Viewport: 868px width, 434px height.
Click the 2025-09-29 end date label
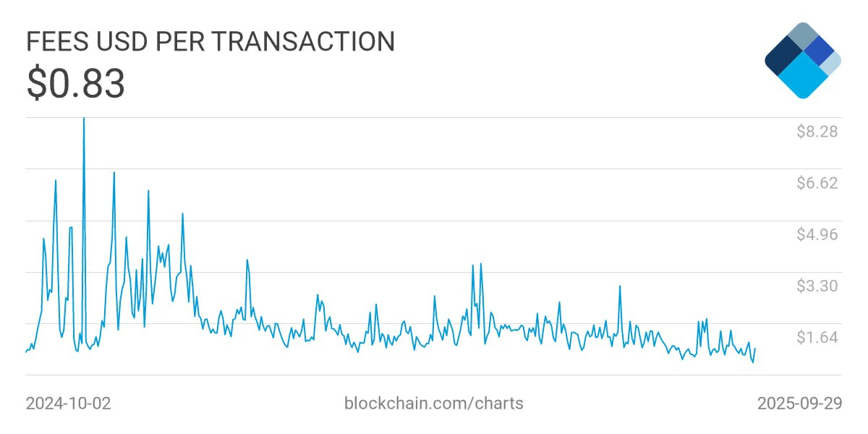(799, 403)
